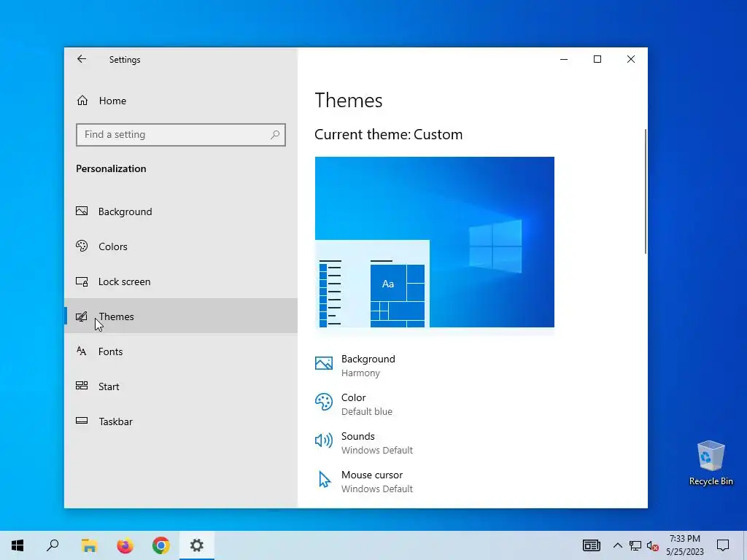The width and height of the screenshot is (747, 560).
Task: Go back using the Settings back arrow
Action: click(82, 59)
